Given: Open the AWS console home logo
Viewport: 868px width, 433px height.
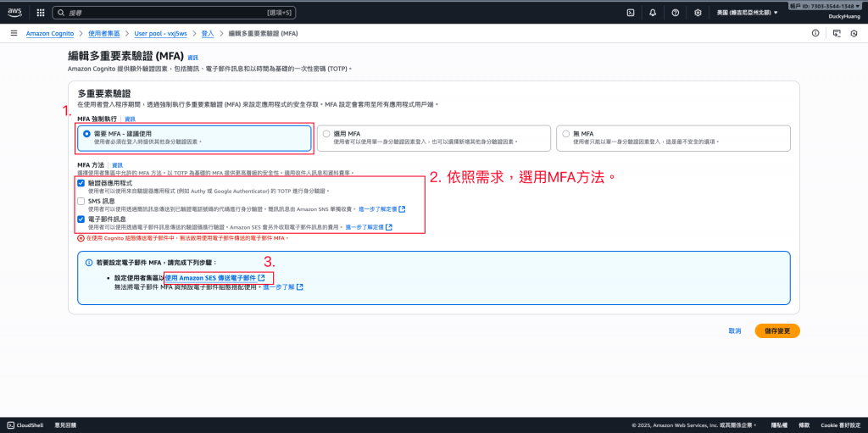Looking at the screenshot, I should pyautogui.click(x=15, y=12).
